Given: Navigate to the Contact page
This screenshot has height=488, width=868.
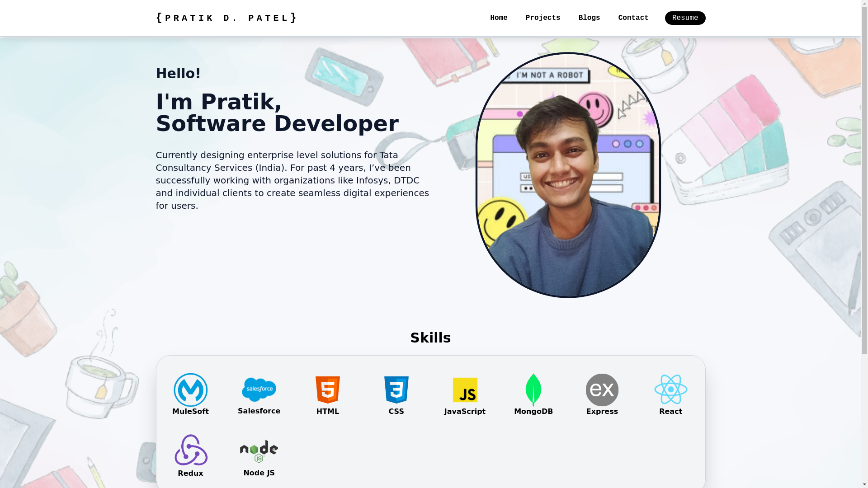Looking at the screenshot, I should pos(633,18).
